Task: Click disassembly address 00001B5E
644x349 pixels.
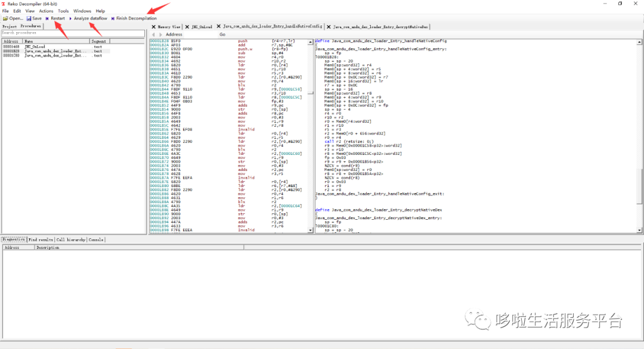Action: 159,130
